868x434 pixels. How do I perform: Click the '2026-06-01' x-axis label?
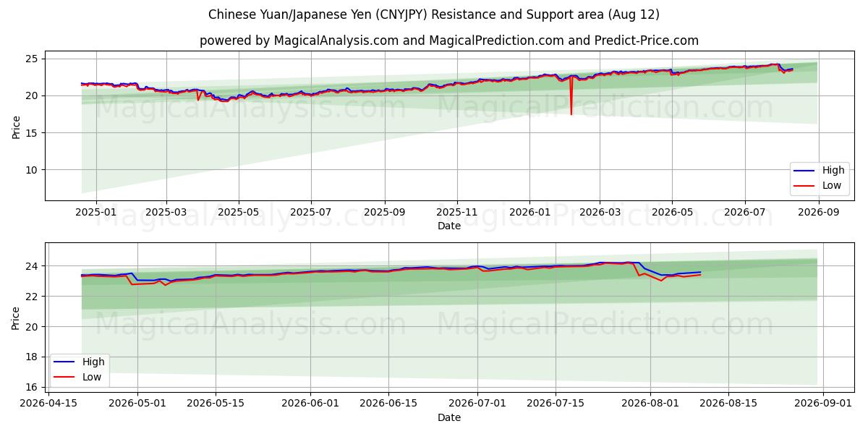(310, 404)
